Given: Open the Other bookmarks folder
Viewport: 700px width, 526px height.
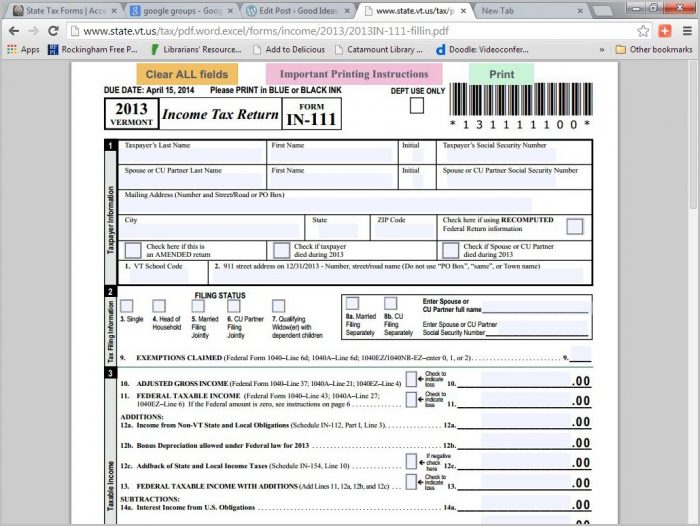Looking at the screenshot, I should (x=654, y=50).
